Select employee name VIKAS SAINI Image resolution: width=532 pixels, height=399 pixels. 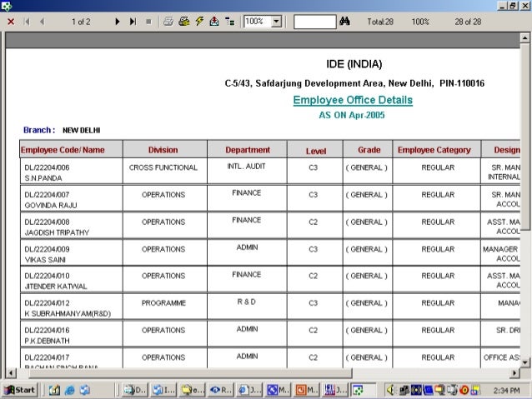(45, 260)
